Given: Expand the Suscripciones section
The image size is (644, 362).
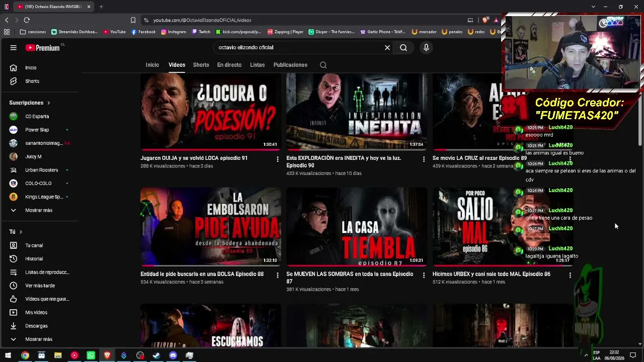Looking at the screenshot, I should point(30,103).
